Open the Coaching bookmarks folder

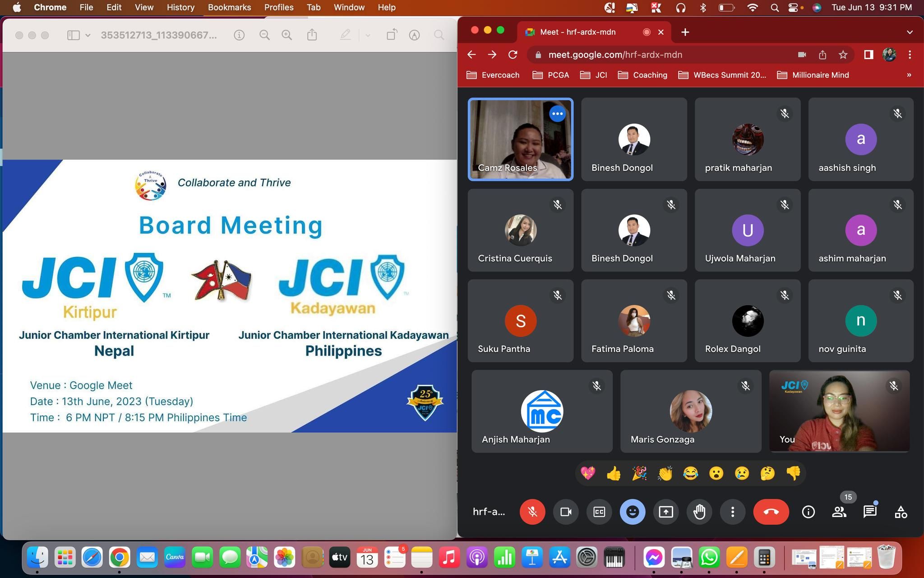tap(642, 75)
